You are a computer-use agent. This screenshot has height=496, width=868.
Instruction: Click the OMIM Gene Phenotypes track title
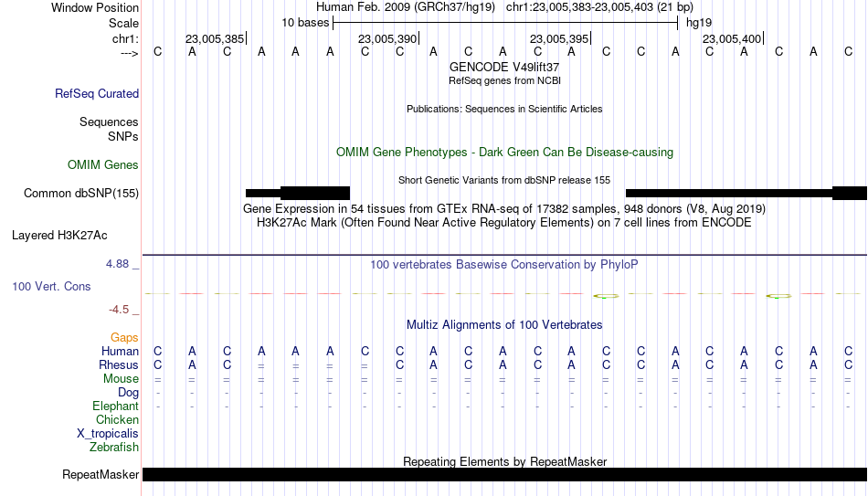(504, 153)
